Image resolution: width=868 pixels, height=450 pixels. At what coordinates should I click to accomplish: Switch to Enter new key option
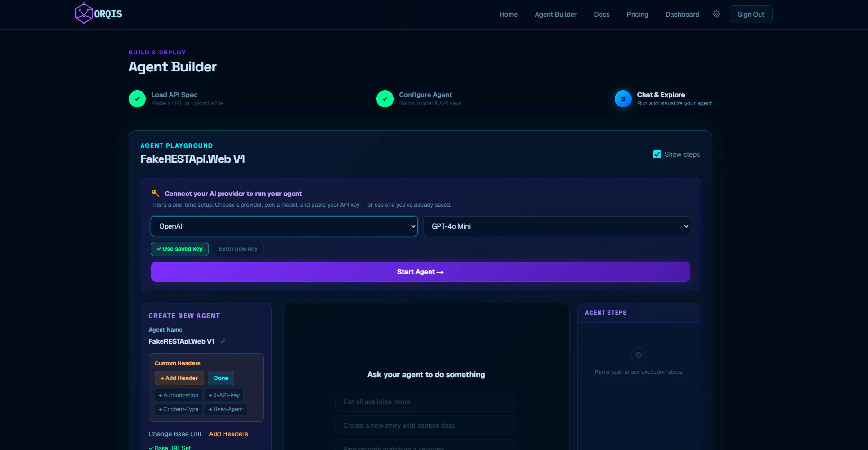click(238, 249)
